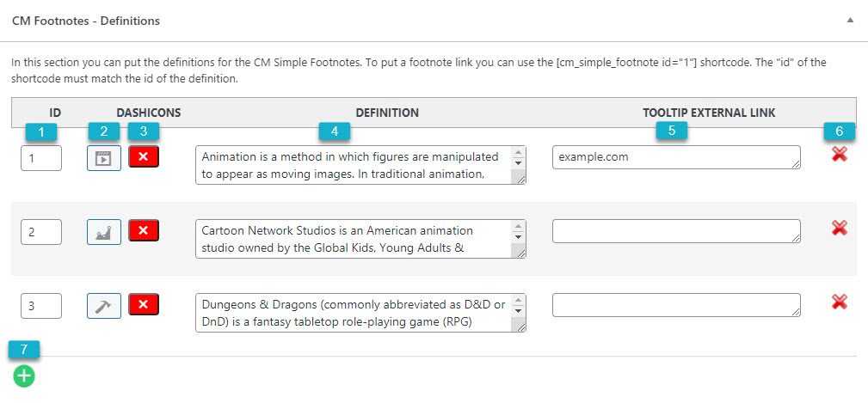Click the empty external link field for footnote 3
This screenshot has width=868, height=403.
tap(676, 304)
